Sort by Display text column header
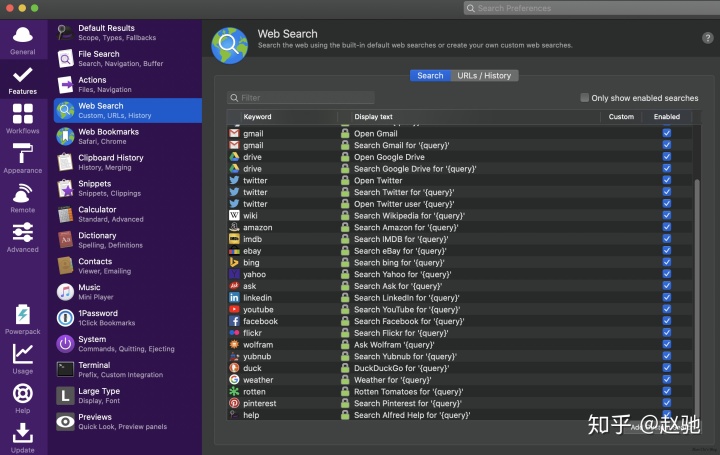 tap(475, 117)
